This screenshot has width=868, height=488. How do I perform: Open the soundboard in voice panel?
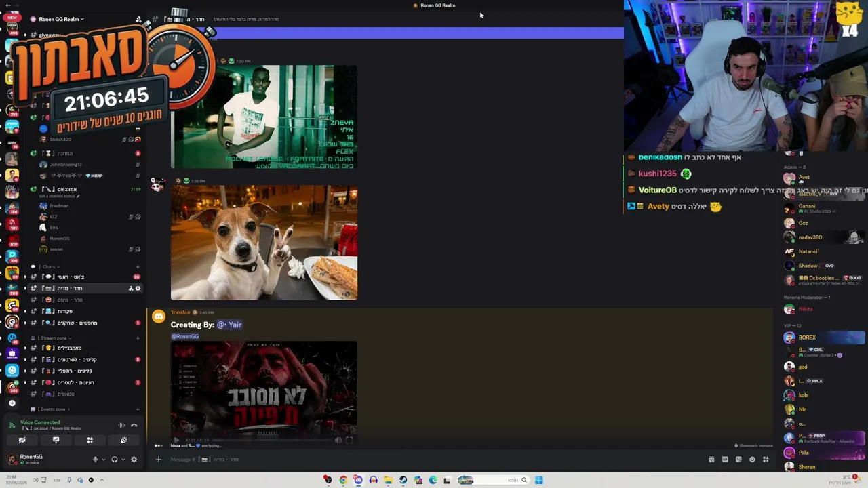click(123, 440)
